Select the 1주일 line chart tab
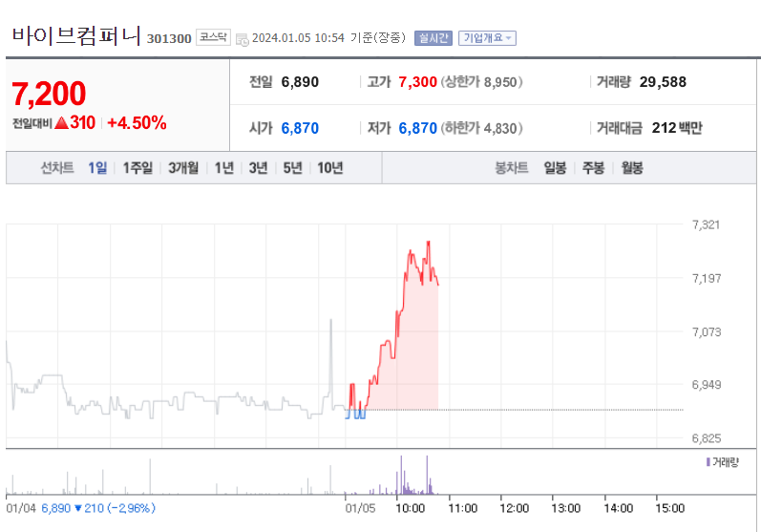Image resolution: width=761 pixels, height=532 pixels. click(137, 168)
